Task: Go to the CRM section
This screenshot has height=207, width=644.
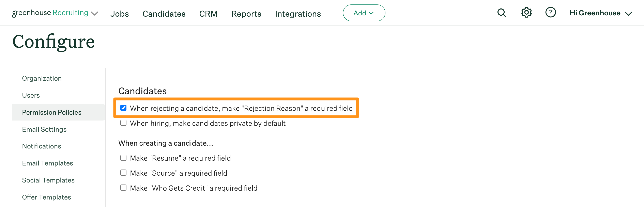Action: [208, 14]
